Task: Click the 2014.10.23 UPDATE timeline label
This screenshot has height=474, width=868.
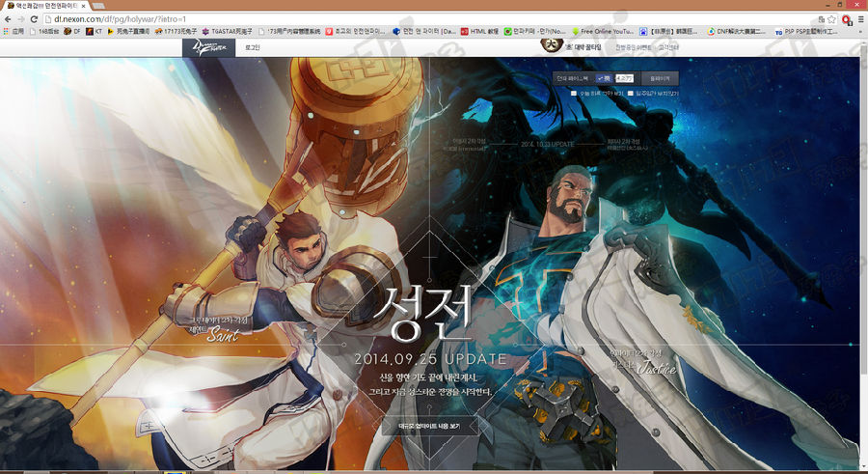Action: pos(547,144)
